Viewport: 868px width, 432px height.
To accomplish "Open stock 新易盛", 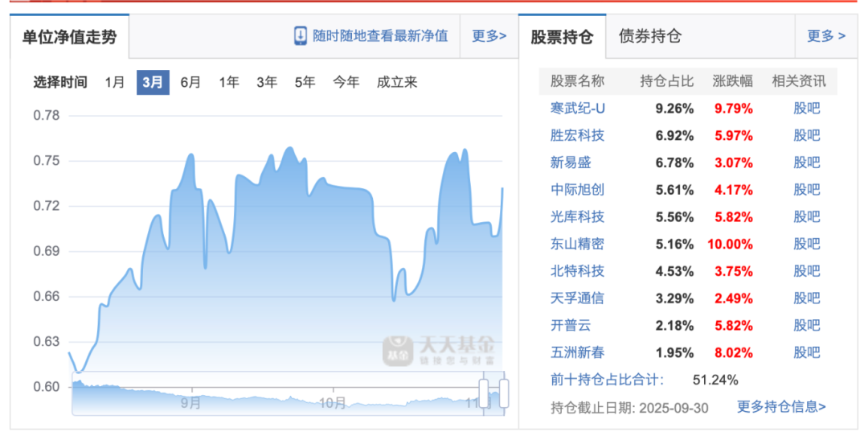I will pos(571,163).
